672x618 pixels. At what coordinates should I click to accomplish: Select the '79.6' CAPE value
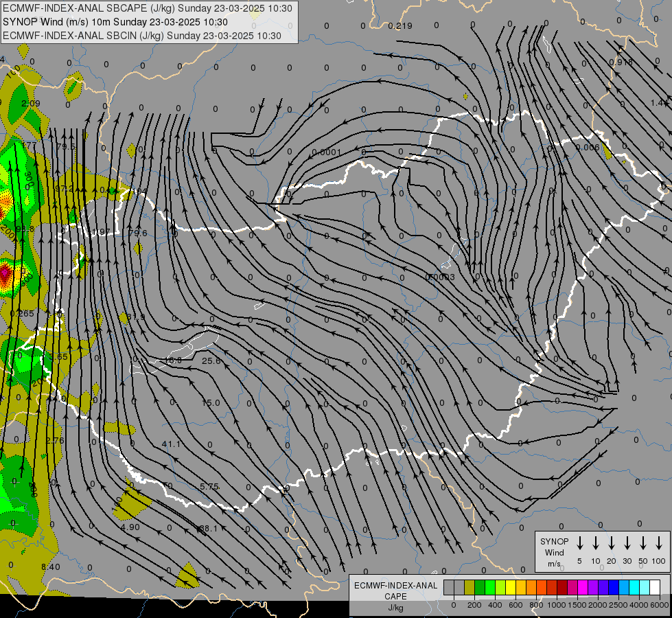click(137, 233)
